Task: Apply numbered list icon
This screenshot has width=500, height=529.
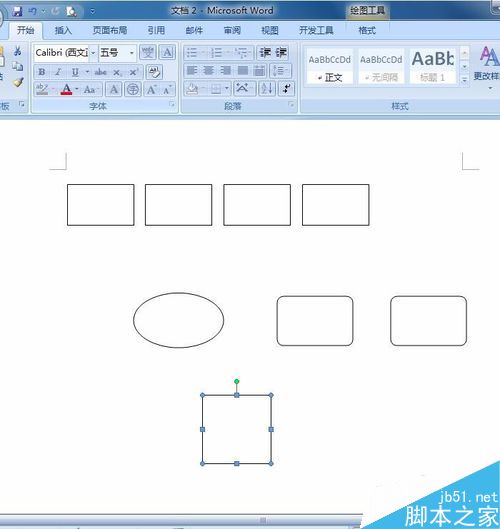Action: 216,53
